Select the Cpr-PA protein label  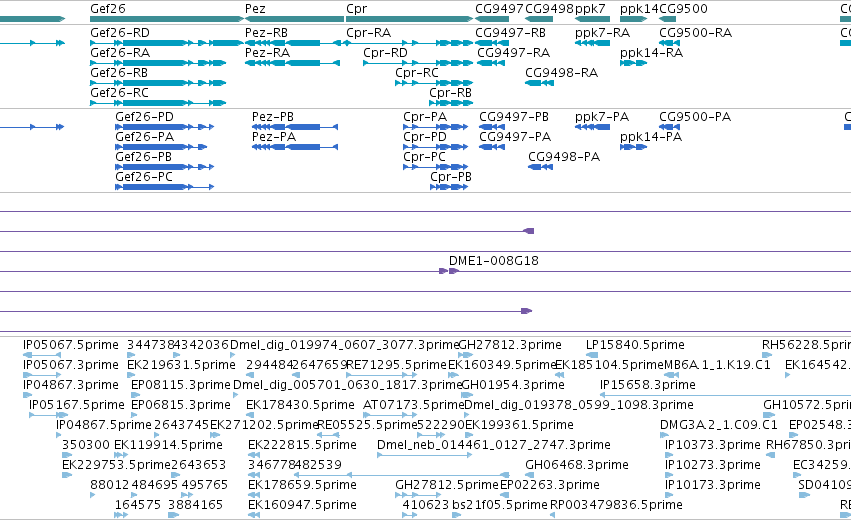[x=425, y=117]
